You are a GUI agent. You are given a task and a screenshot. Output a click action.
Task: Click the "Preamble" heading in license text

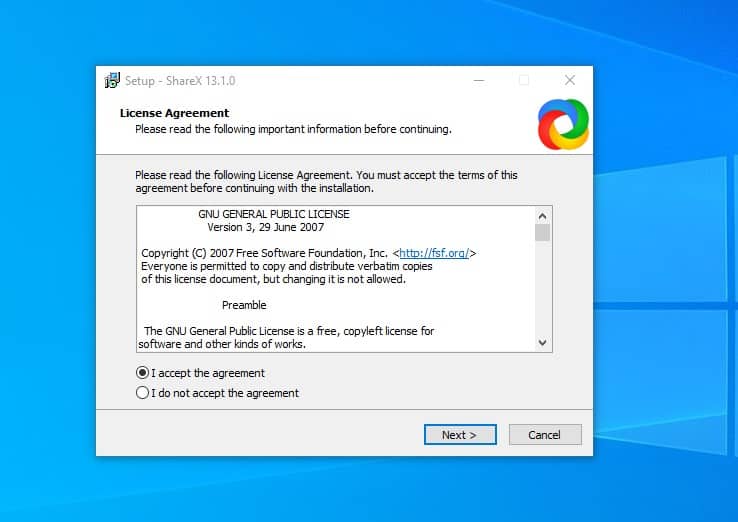pyautogui.click(x=244, y=305)
